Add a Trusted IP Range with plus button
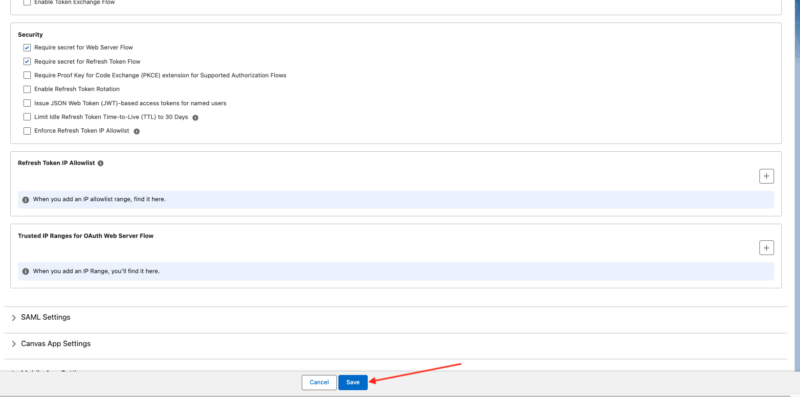Screen dimensions: 800x397 766,247
